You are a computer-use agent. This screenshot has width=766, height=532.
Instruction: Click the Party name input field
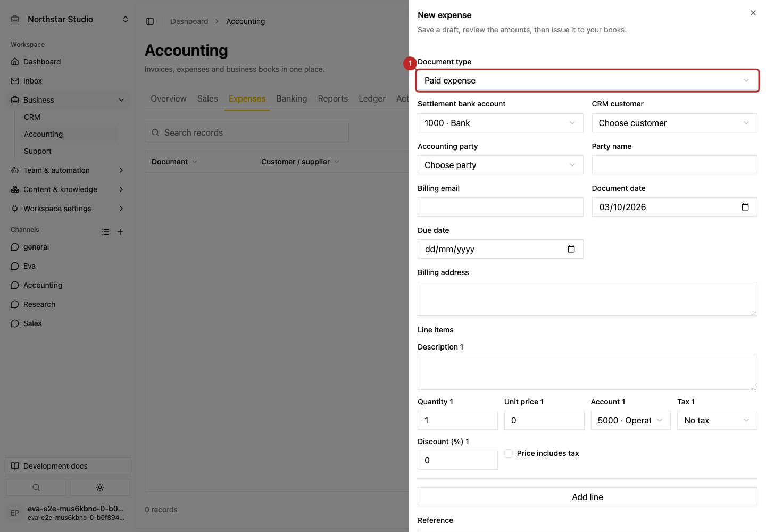click(675, 165)
